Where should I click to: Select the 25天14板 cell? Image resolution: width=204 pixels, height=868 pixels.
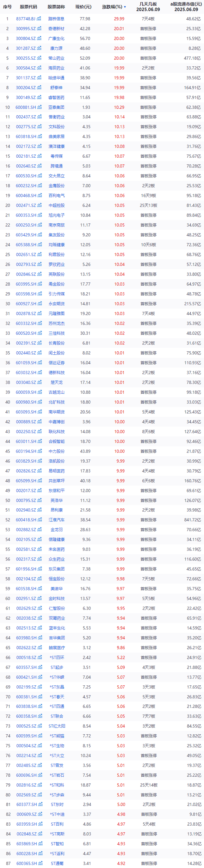pos(149,785)
